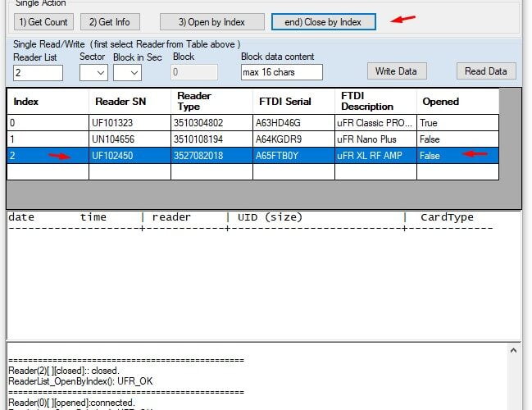Click the '2) Get Info' button
Screen dimensions: 532x410
[110, 22]
